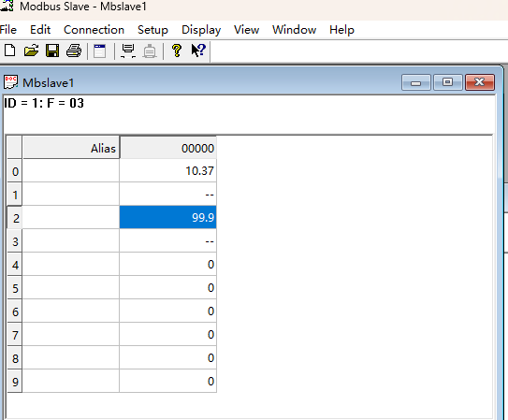The image size is (508, 420).
Task: Click the Connect toolbar icon
Action: point(128,51)
